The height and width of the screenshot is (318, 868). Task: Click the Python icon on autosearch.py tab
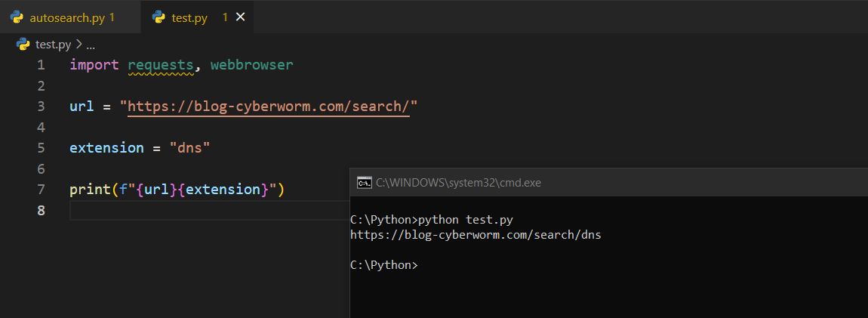click(x=17, y=17)
